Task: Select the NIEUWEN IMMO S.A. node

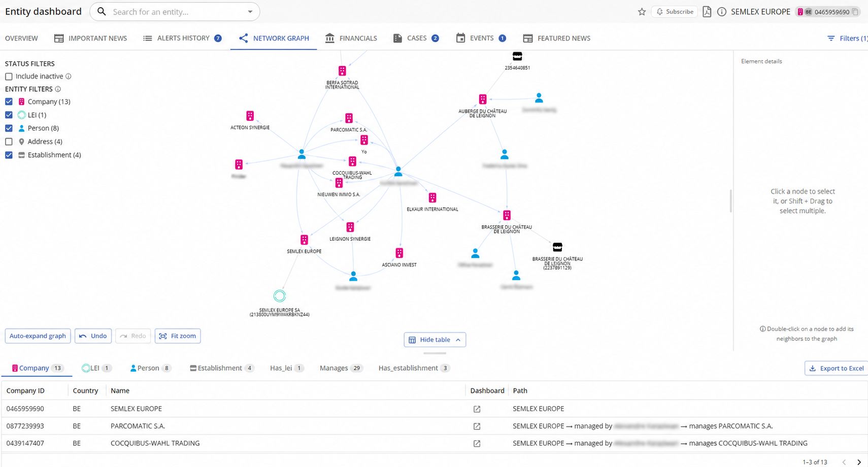Action: tap(339, 183)
